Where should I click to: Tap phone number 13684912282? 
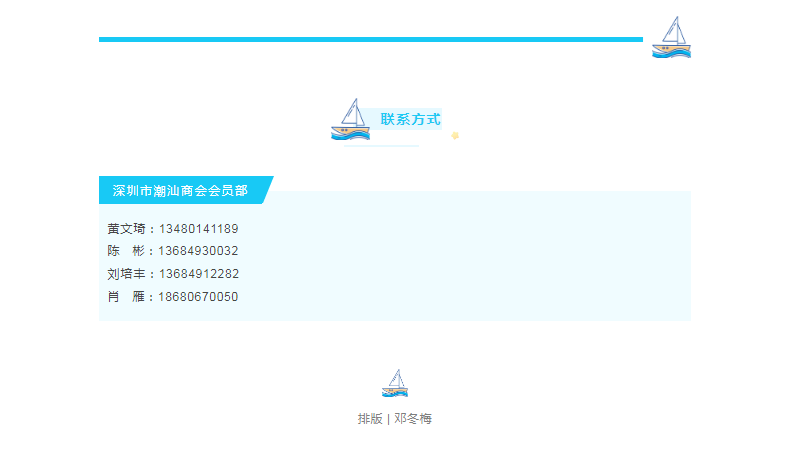198,274
